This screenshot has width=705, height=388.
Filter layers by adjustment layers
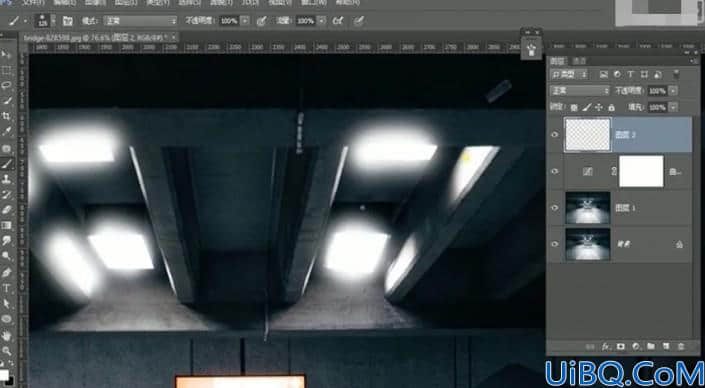[617, 74]
